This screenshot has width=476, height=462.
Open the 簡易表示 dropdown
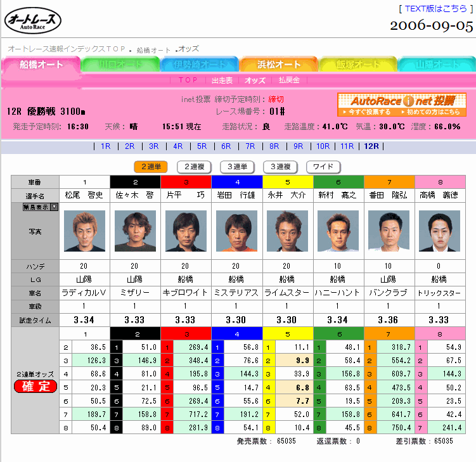tap(41, 207)
